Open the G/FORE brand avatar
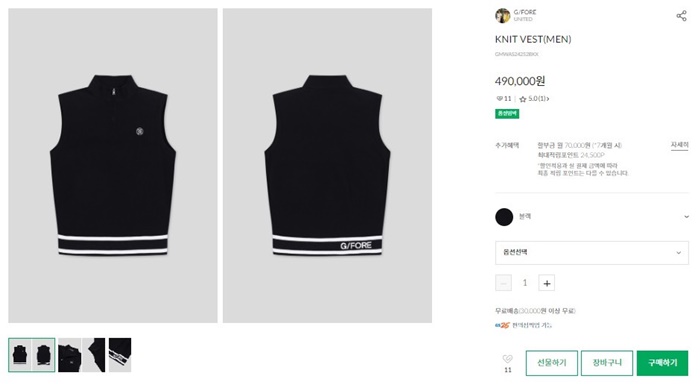The image size is (700, 384). (502, 16)
